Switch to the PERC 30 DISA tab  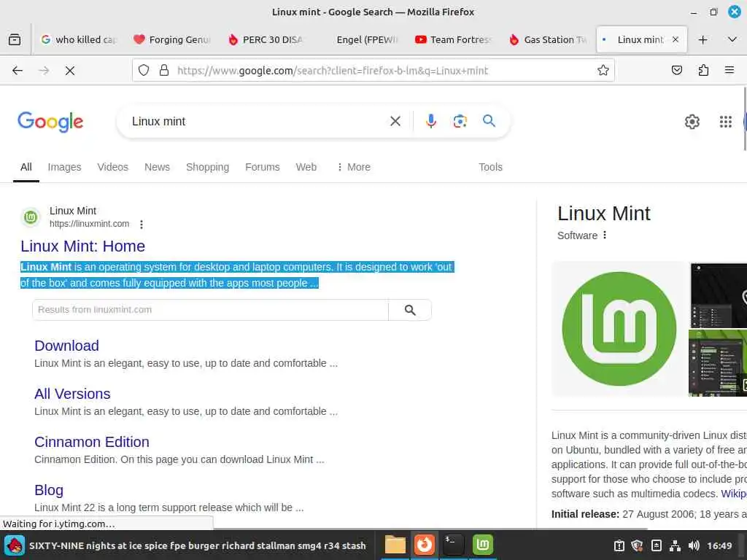tap(266, 39)
